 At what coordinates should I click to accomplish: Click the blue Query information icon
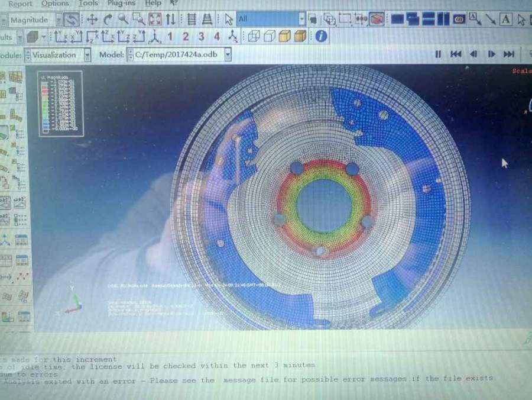(321, 36)
